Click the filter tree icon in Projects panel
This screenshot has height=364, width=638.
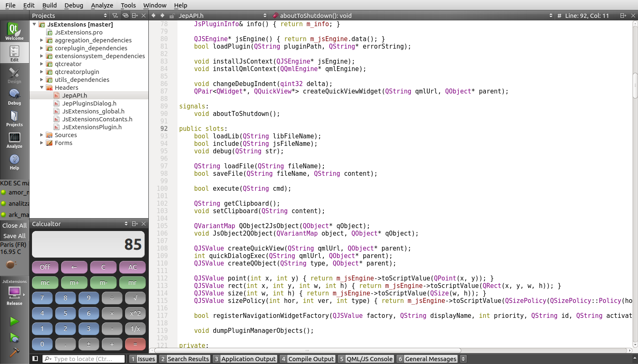pos(115,15)
